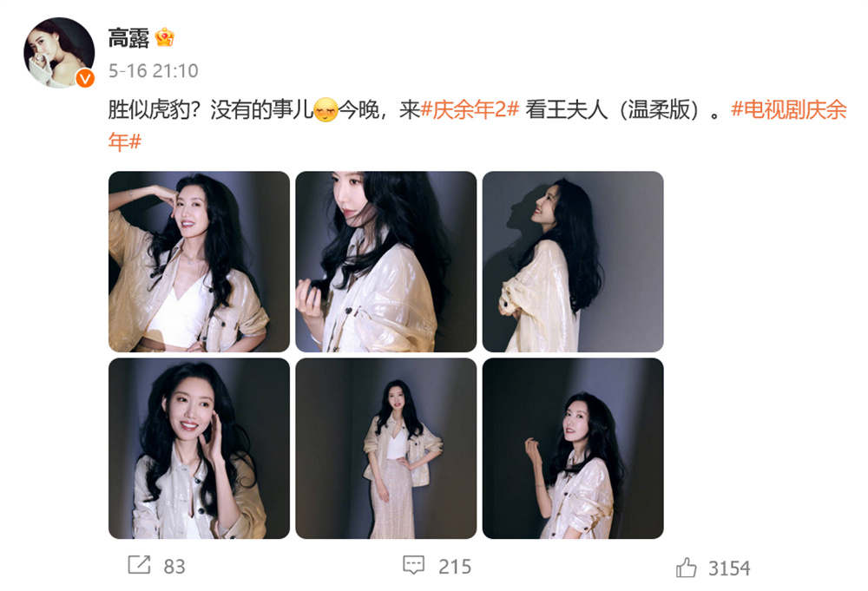Click the smiling emoji in the post text
Screen dimensions: 868x591
(325, 110)
